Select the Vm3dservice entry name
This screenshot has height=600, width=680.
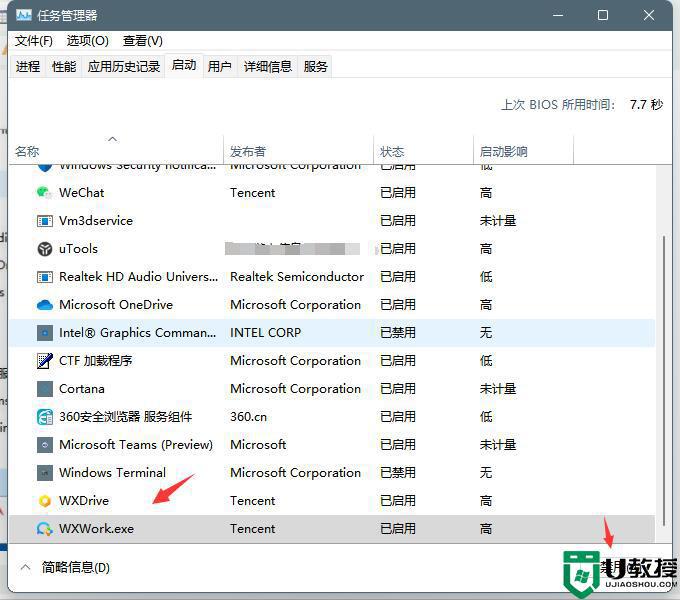[x=96, y=221]
